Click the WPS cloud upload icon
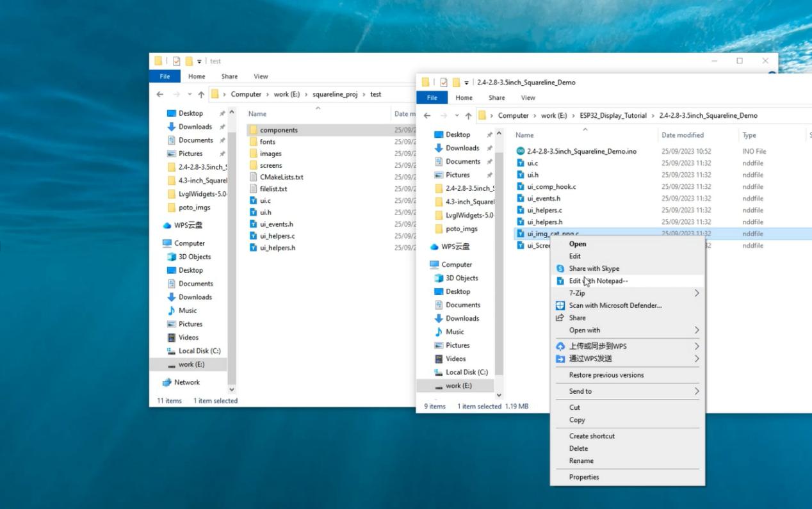 (560, 346)
